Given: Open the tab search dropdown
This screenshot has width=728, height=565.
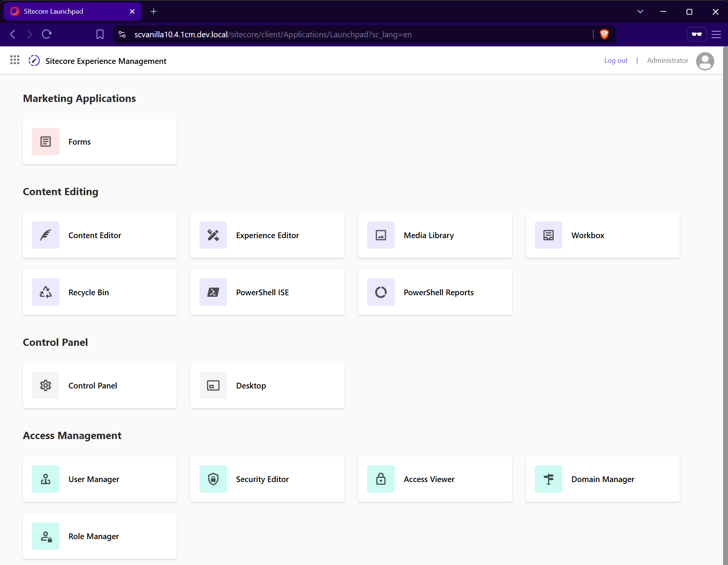Looking at the screenshot, I should coord(640,11).
